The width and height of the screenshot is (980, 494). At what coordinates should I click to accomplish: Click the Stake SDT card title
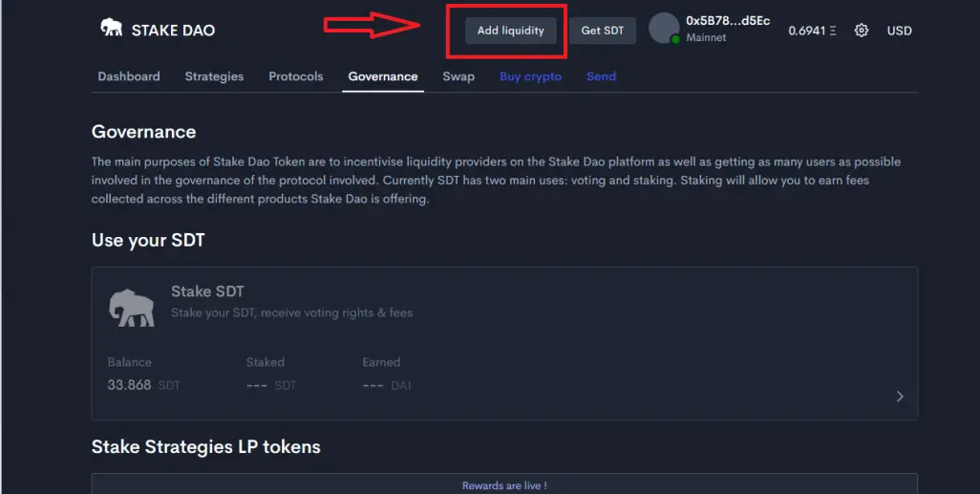coord(207,291)
